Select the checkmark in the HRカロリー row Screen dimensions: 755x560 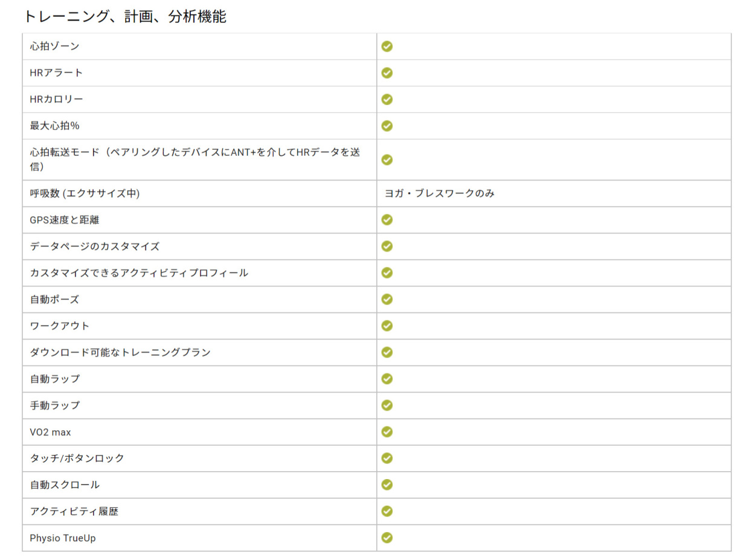click(x=387, y=100)
